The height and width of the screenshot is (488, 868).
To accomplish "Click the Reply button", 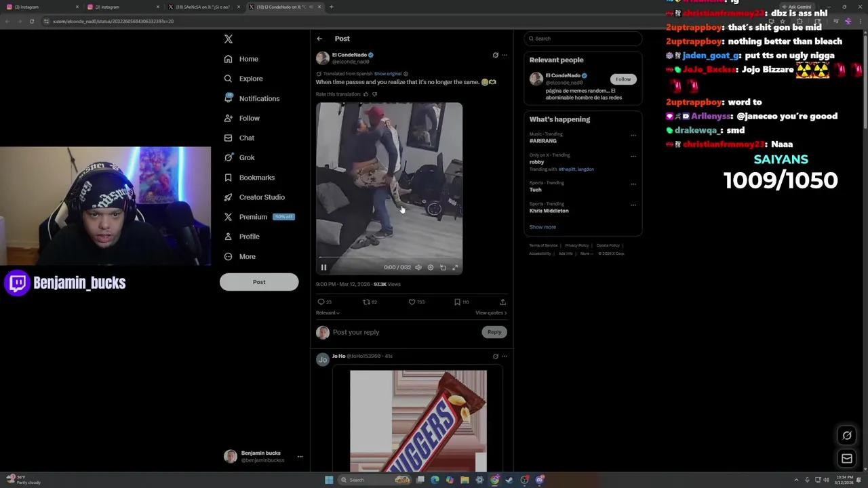I will coord(494,332).
